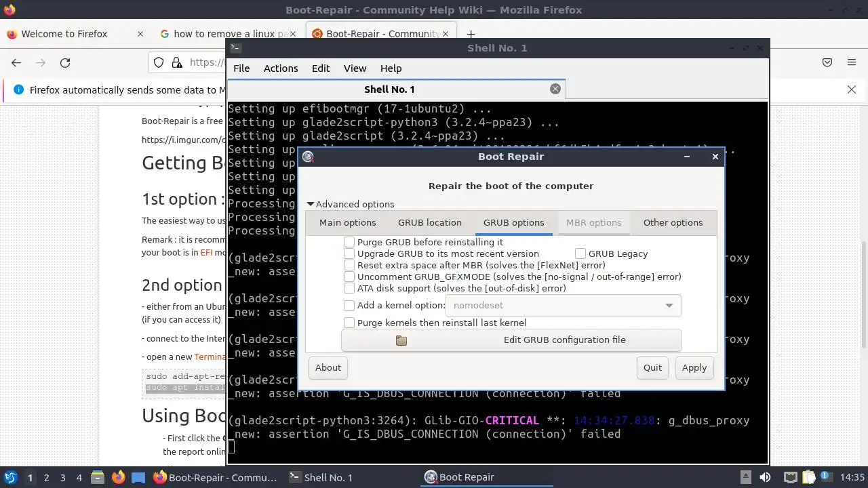This screenshot has width=868, height=488.
Task: Collapse the Advanced options expander
Action: point(350,204)
